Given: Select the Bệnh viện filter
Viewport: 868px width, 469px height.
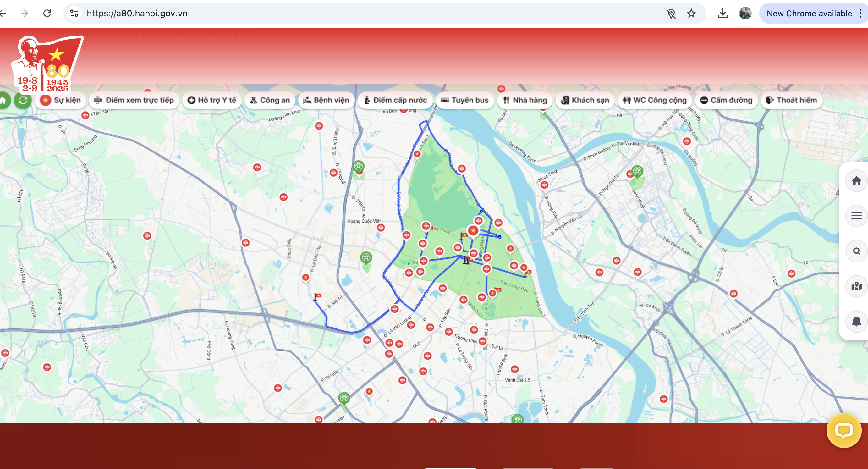Looking at the screenshot, I should 326,100.
